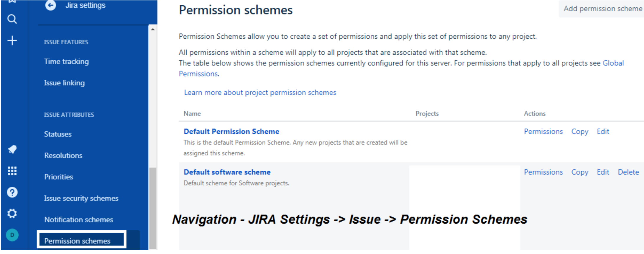The width and height of the screenshot is (644, 254).
Task: Open the settings gear icon
Action: pos(12,213)
